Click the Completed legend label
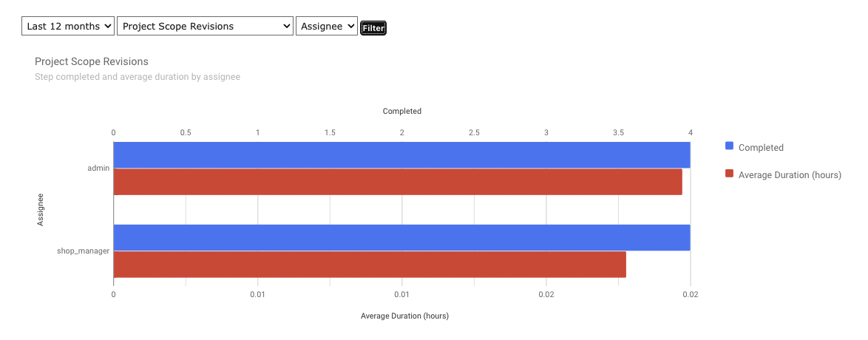 point(761,148)
